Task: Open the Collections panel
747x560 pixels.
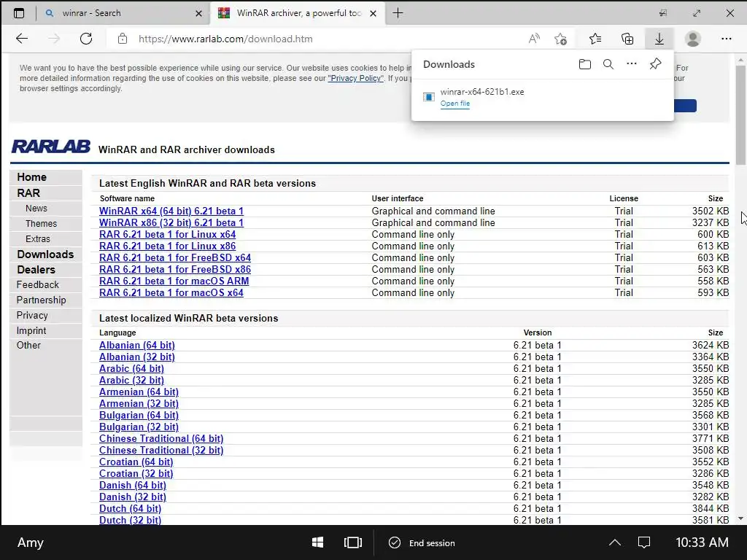Action: [627, 39]
